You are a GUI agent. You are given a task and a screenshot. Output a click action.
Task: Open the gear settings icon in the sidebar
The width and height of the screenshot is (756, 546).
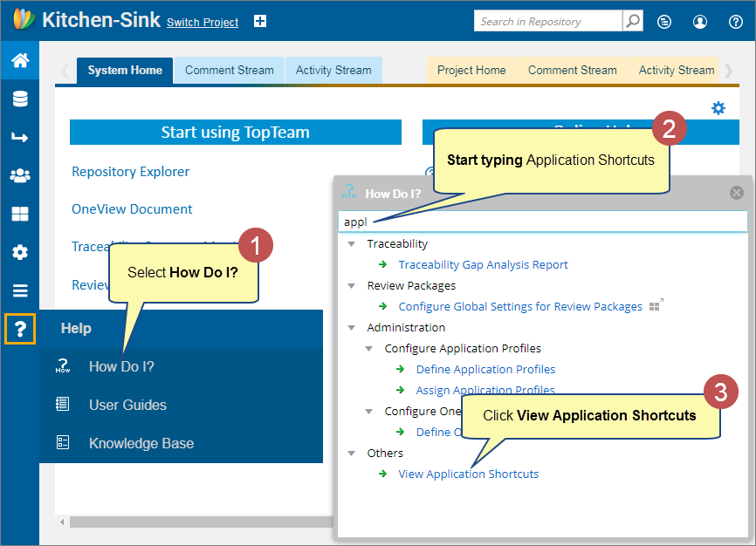coord(20,252)
